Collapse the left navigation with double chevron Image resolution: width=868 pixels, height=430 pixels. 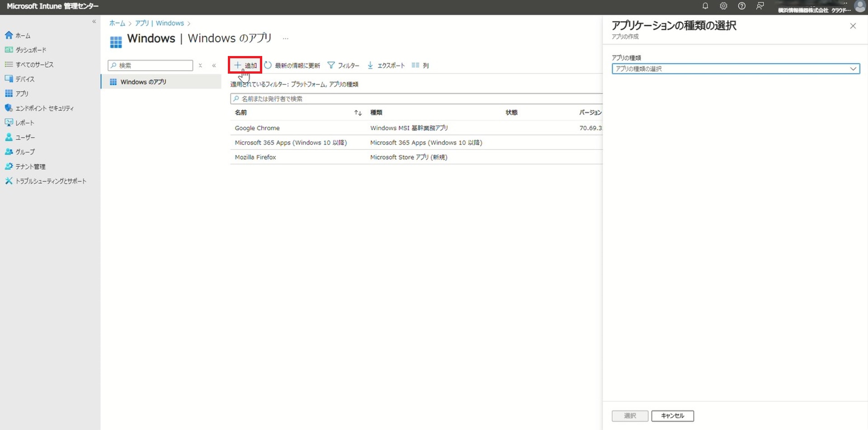point(94,21)
